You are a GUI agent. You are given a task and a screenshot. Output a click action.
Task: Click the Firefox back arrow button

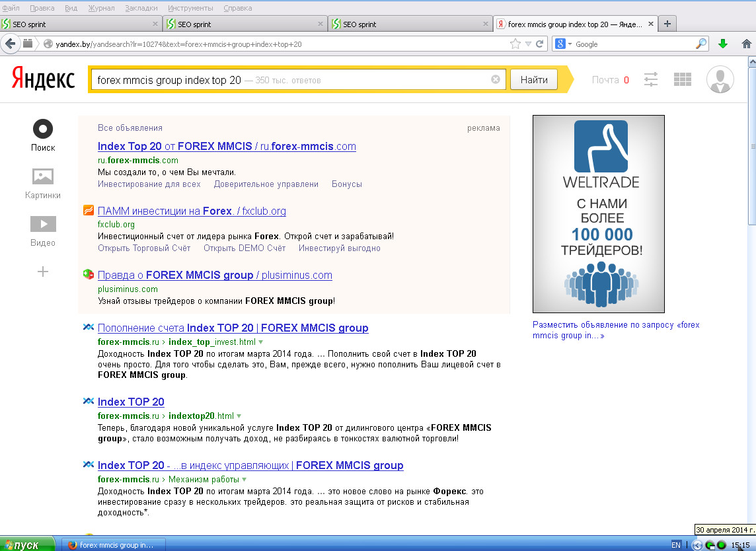click(x=10, y=44)
